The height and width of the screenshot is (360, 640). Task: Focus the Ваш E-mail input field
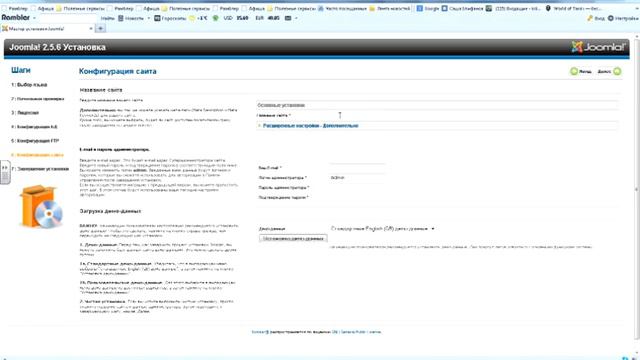pyautogui.click(x=357, y=167)
